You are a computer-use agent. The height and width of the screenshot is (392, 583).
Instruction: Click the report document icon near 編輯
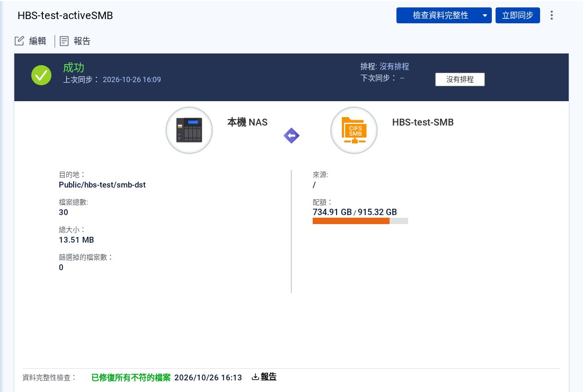point(64,41)
